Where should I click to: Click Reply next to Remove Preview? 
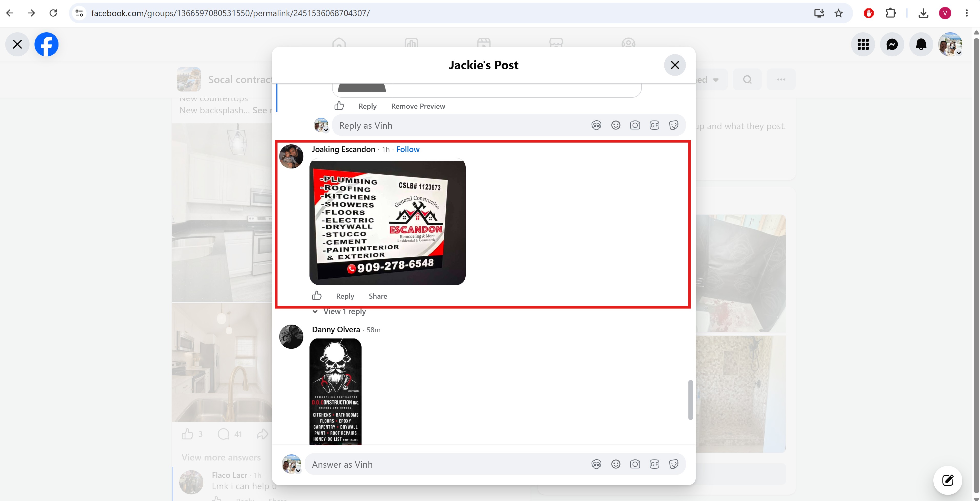click(x=367, y=106)
